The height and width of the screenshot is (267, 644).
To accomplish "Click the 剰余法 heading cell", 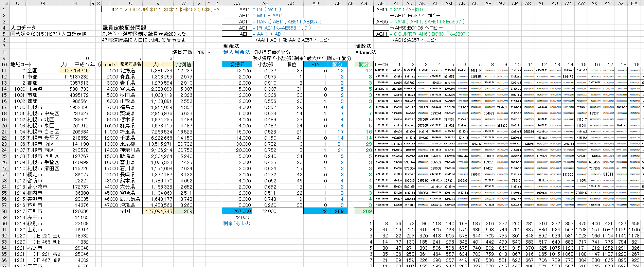I will pos(231,46).
